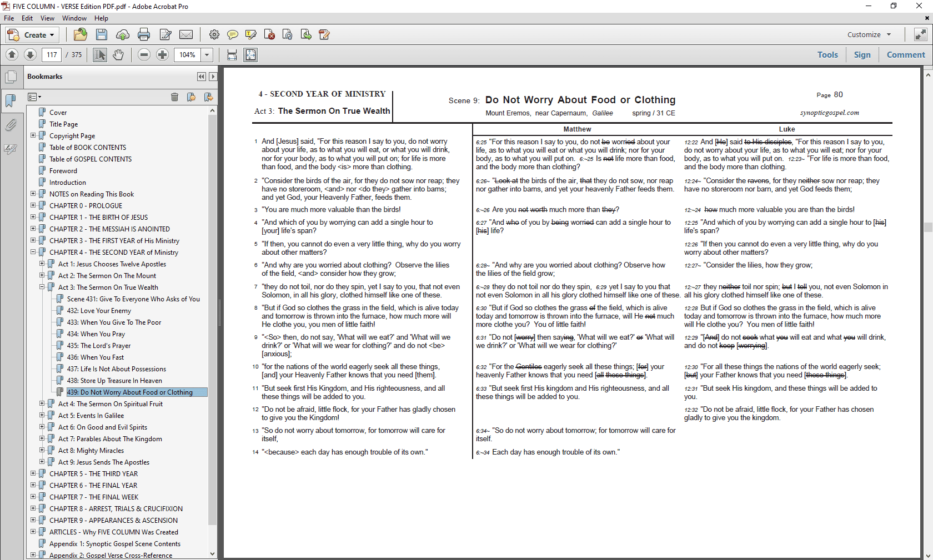Screen dimensions: 933x560
Task: Collapse the Bookmarks panel left arrow
Action: (201, 77)
